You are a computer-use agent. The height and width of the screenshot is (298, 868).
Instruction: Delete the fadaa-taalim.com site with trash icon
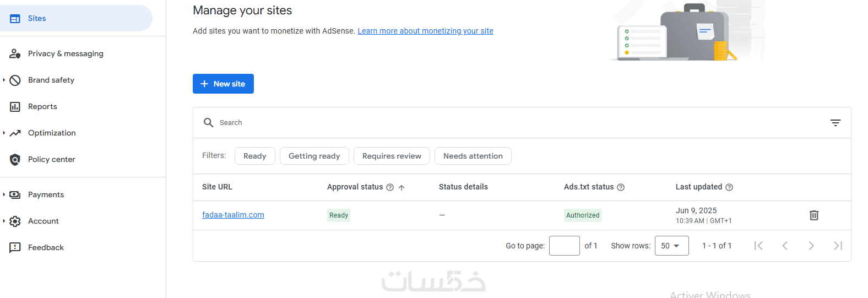point(814,215)
